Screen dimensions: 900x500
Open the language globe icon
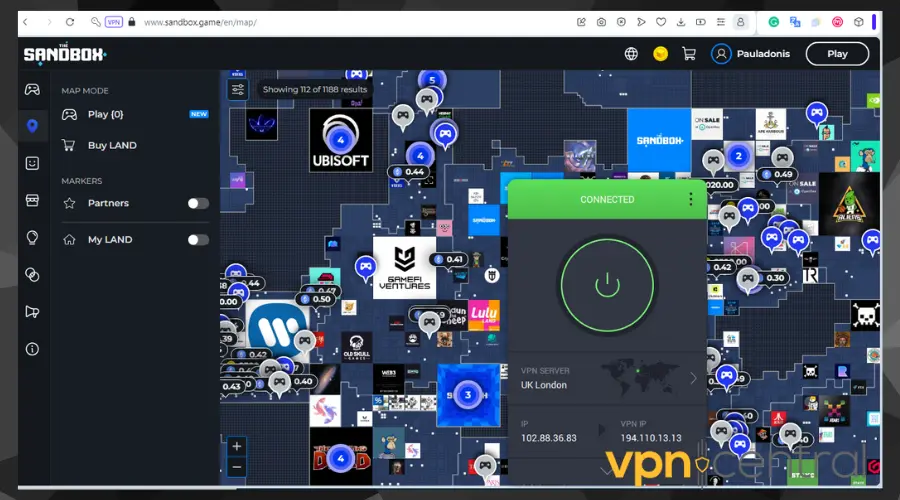click(631, 54)
